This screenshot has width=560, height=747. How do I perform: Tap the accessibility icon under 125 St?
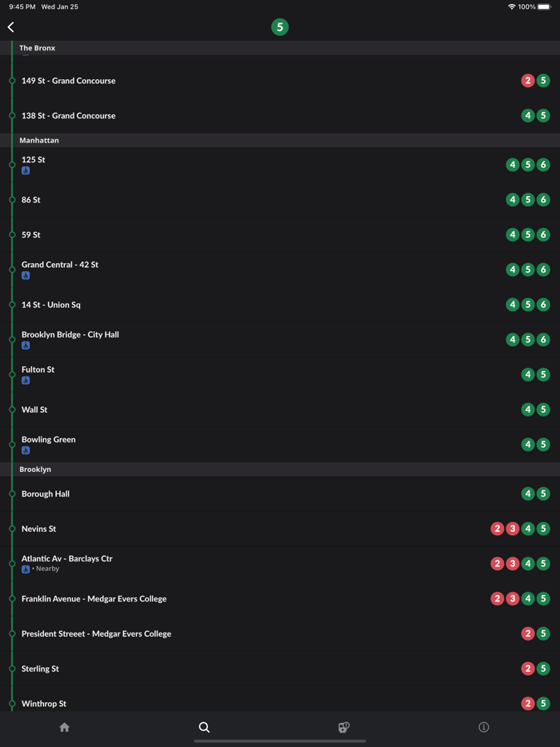click(x=26, y=170)
